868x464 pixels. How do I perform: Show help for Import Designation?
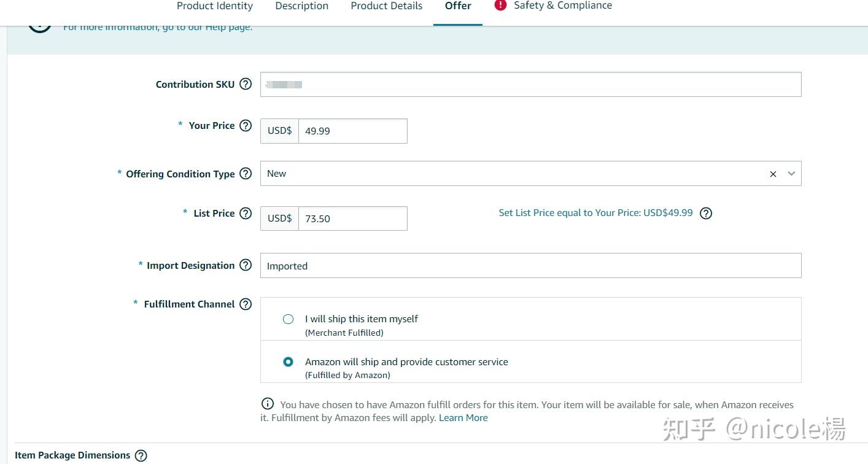246,265
